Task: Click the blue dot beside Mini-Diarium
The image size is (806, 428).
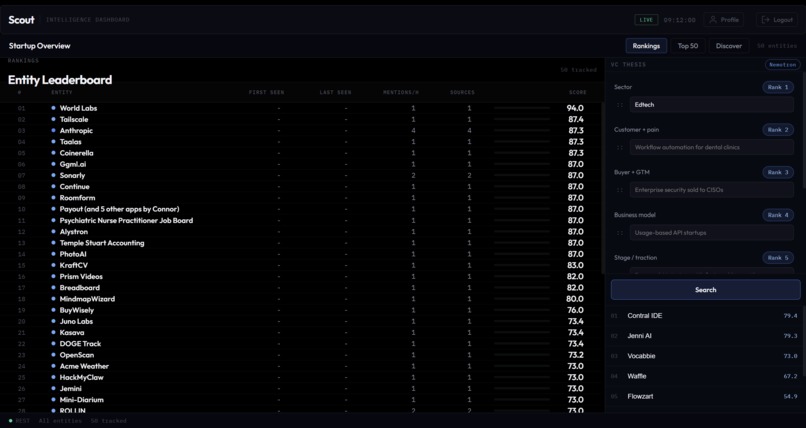Action: coord(53,400)
